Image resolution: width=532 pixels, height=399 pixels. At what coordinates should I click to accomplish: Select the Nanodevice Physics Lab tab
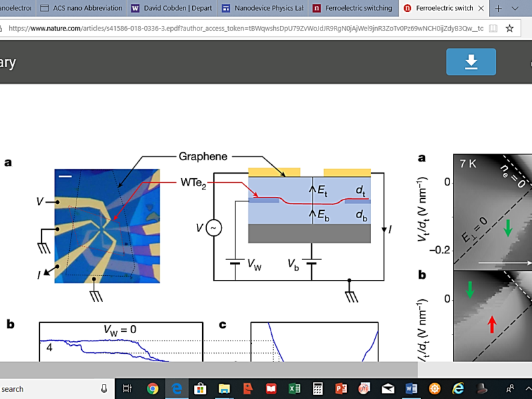[x=262, y=8]
